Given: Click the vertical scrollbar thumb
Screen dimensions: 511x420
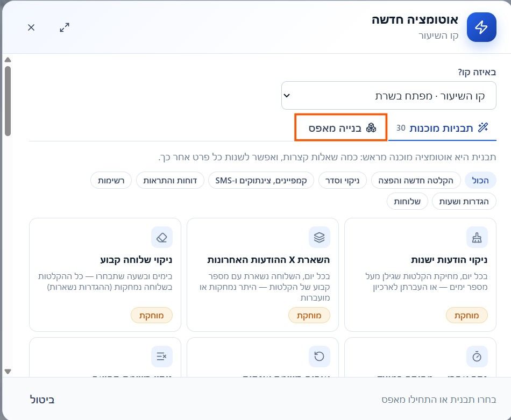Looking at the screenshot, I should point(8,101).
